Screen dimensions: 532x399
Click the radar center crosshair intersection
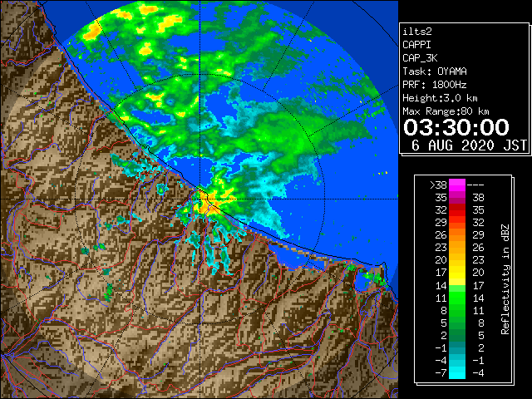tap(199, 199)
